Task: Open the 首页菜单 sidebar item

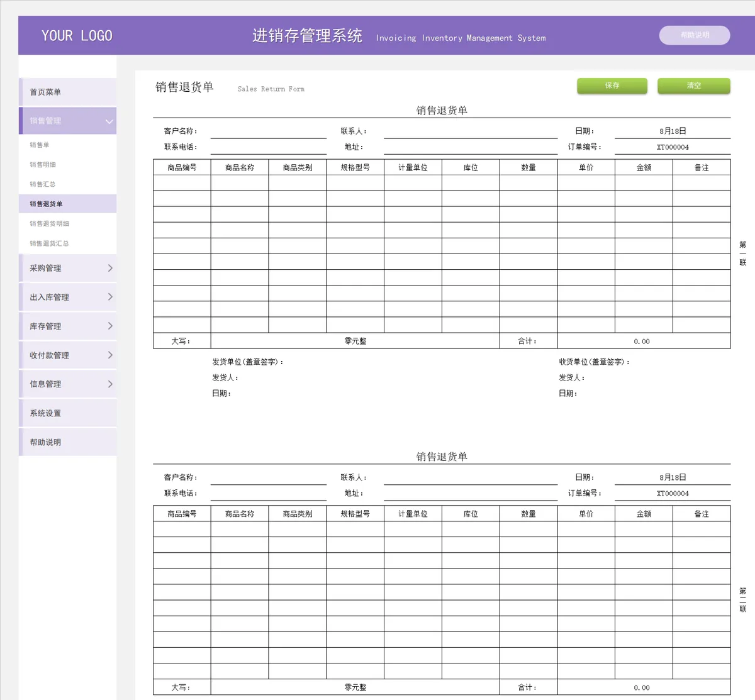Action: click(x=68, y=92)
